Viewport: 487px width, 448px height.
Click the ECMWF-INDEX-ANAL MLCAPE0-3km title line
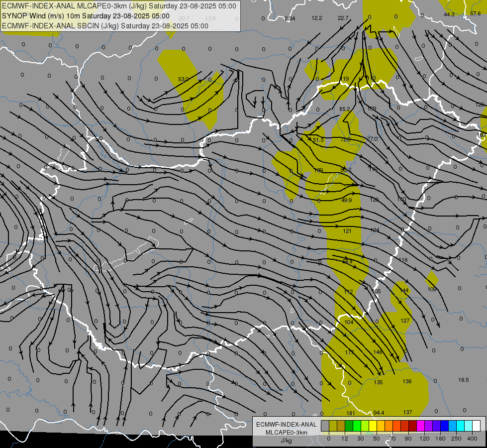[119, 6]
